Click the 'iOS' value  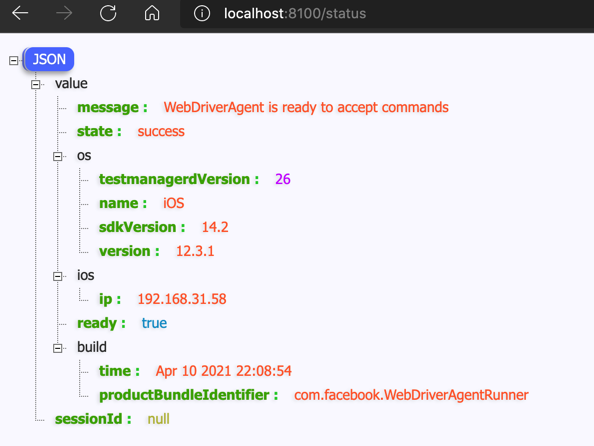[174, 203]
